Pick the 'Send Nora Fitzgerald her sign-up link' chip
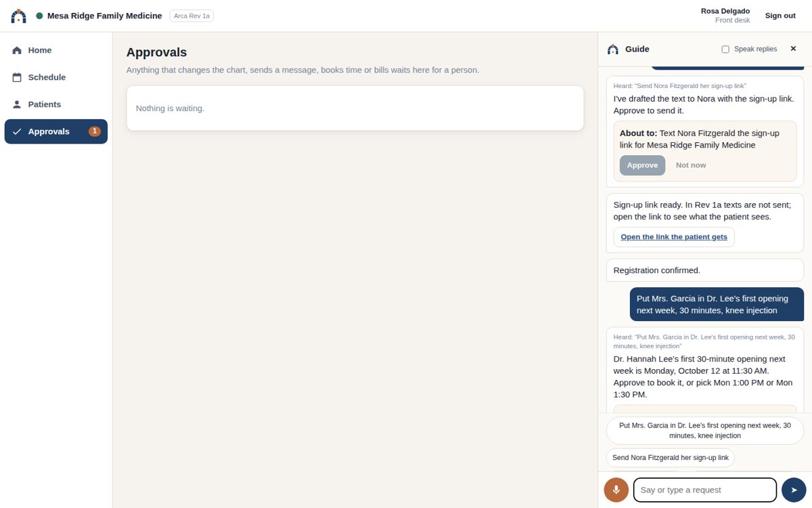Image resolution: width=812 pixels, height=508 pixels. click(671, 458)
